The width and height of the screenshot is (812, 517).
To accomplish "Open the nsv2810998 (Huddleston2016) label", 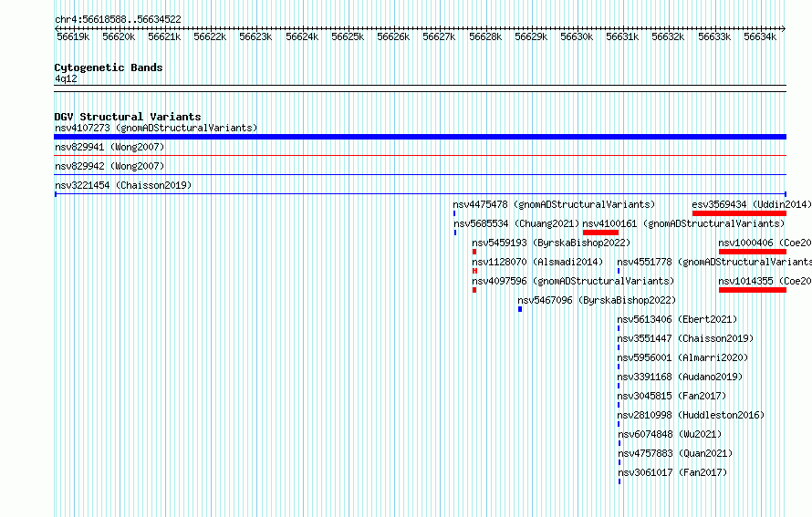I will click(691, 415).
